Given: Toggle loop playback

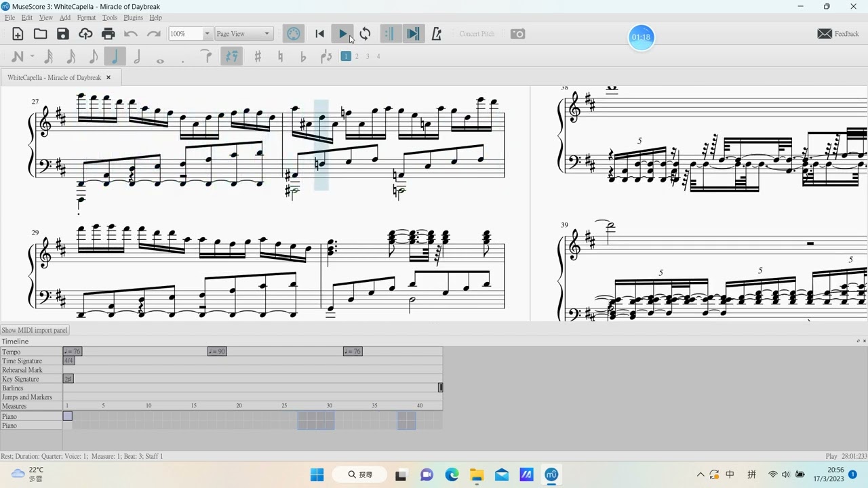Looking at the screenshot, I should tap(365, 34).
